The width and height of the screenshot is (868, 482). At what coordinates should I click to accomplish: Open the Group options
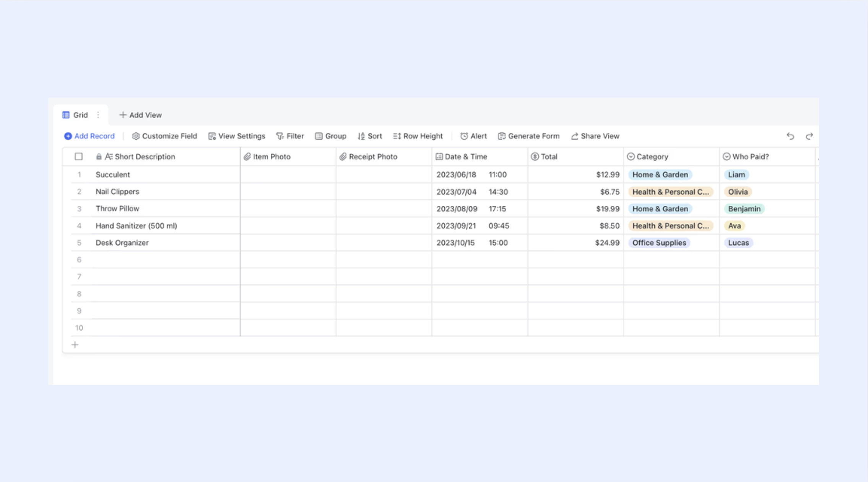click(331, 136)
